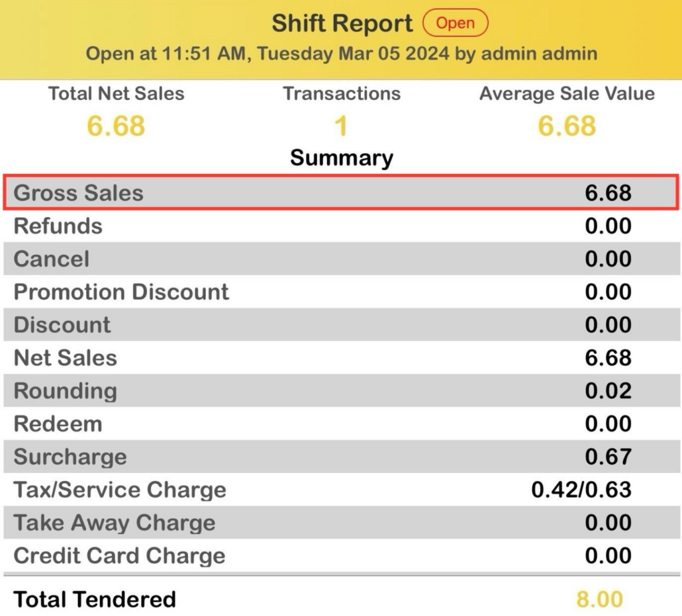
Task: Click the Refunds row
Action: pos(341,226)
